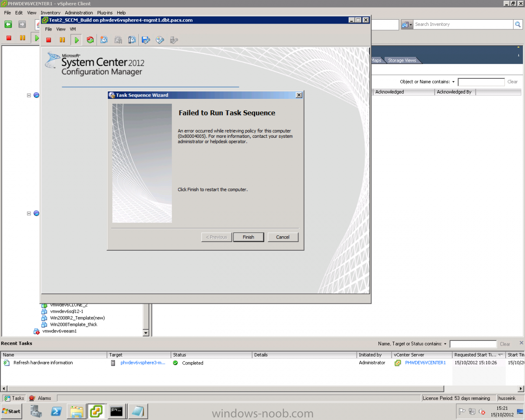
Task: Close the Recent Tasks panel
Action: 521,343
